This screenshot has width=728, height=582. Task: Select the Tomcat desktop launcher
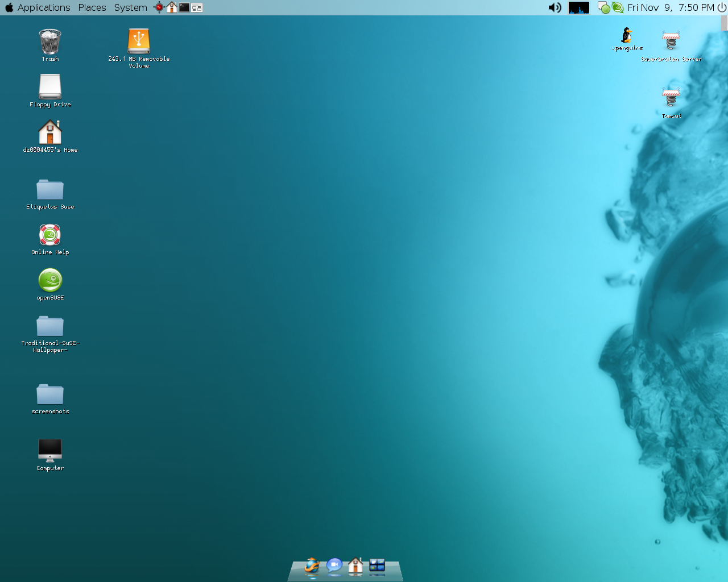[x=671, y=102]
